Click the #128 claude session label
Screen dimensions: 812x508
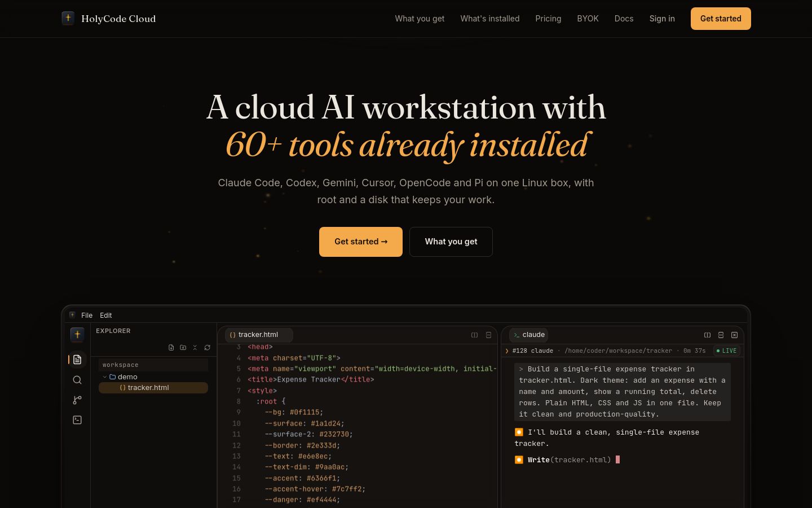click(533, 351)
